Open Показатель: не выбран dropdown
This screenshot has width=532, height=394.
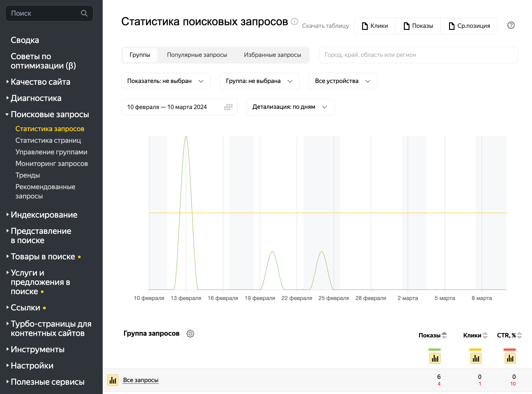coord(166,81)
